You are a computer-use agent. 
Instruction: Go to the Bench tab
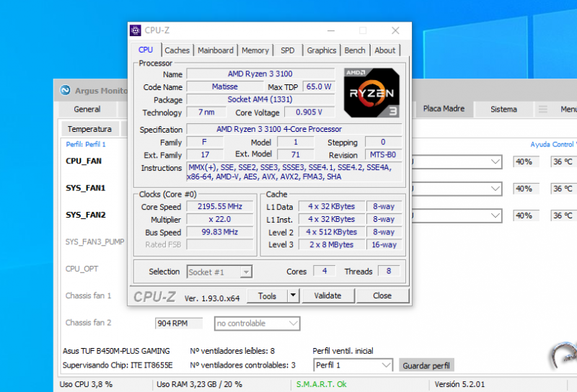click(354, 50)
